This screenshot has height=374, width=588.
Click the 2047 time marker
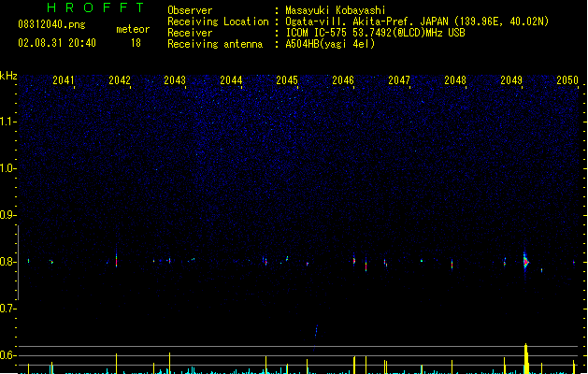399,80
